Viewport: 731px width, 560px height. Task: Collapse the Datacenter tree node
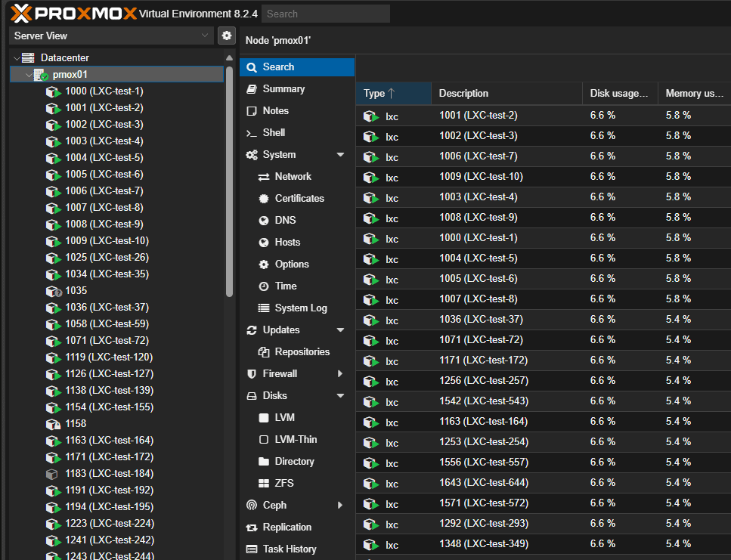click(x=17, y=58)
